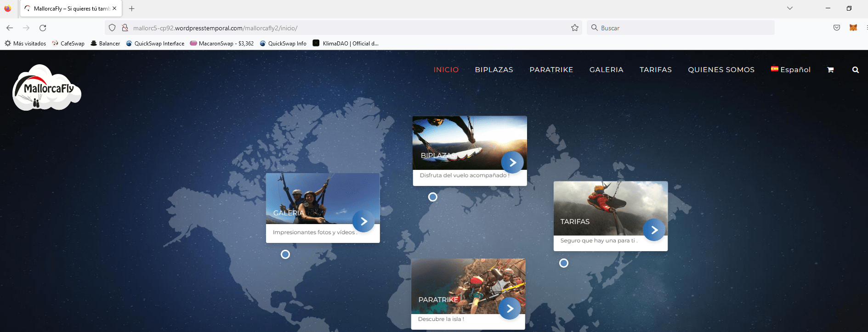
Task: Open the site search magnifier icon
Action: (x=855, y=70)
